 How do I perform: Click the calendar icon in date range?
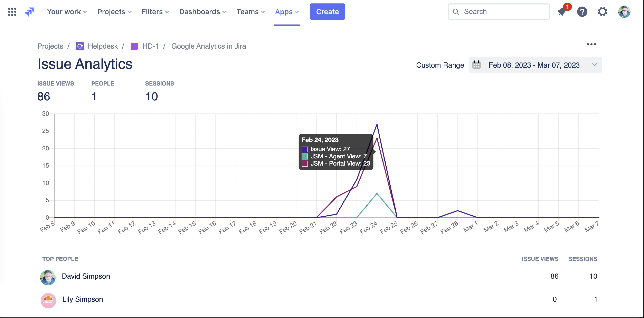pos(476,65)
